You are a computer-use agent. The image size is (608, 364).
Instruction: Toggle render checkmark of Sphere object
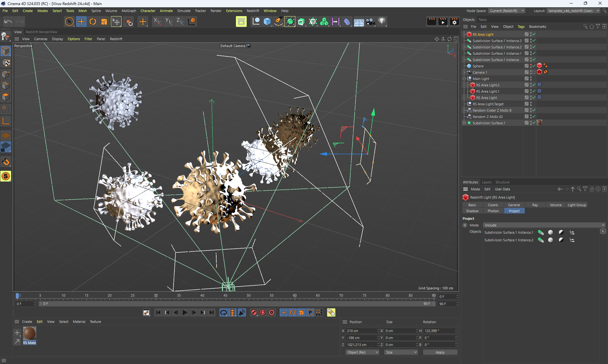point(534,66)
